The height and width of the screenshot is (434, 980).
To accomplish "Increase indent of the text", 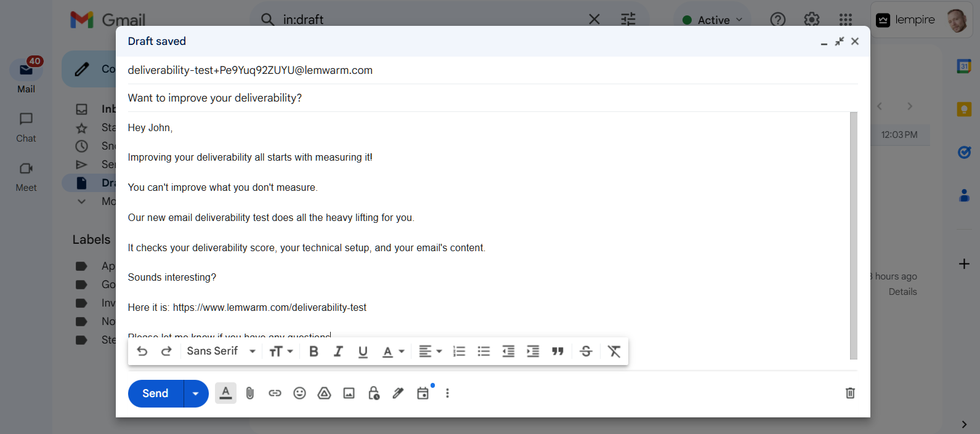I will pyautogui.click(x=533, y=351).
